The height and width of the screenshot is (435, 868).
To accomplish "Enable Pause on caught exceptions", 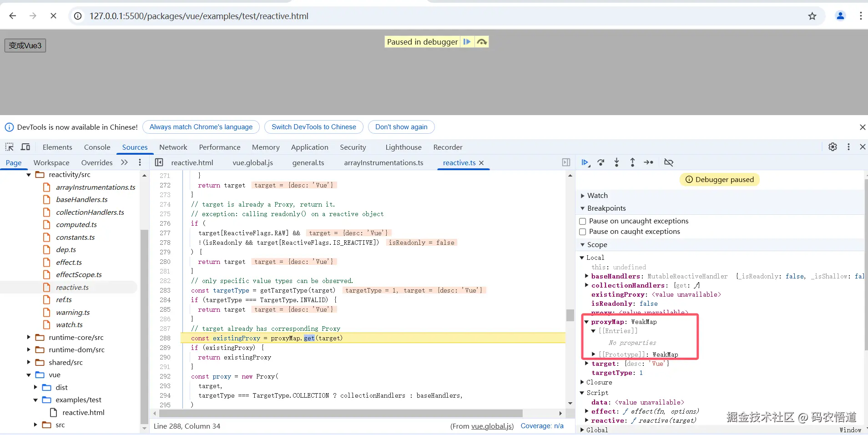I will pyautogui.click(x=582, y=232).
